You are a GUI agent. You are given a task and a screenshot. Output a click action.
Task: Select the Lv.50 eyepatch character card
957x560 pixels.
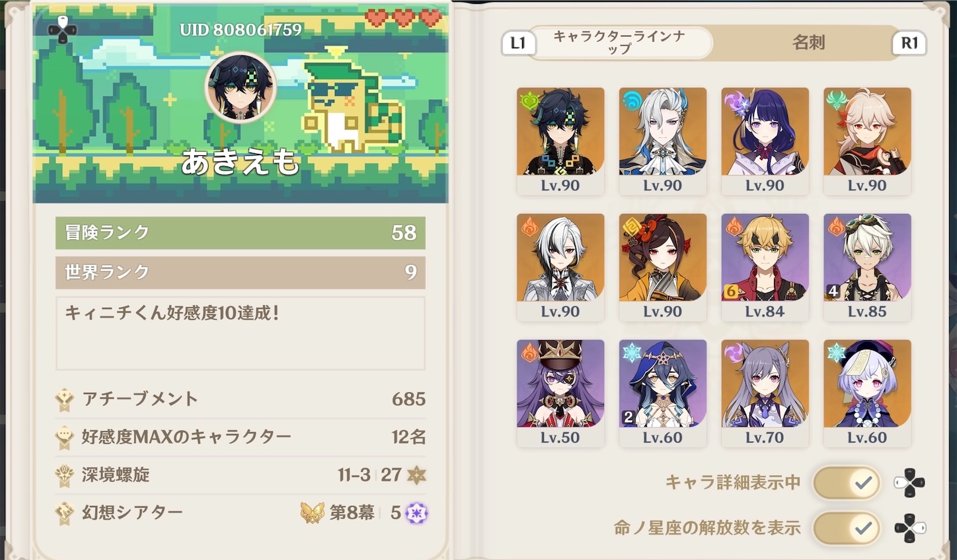point(560,394)
